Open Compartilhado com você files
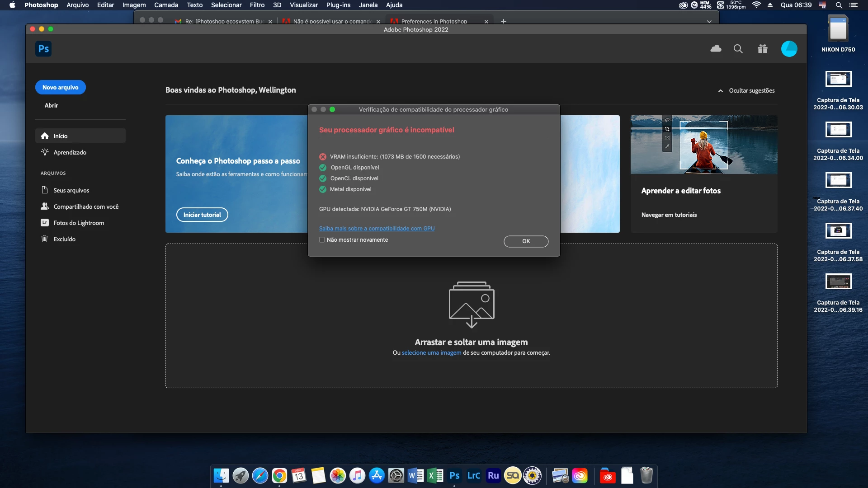Screen dimensions: 868x488 click(x=85, y=206)
